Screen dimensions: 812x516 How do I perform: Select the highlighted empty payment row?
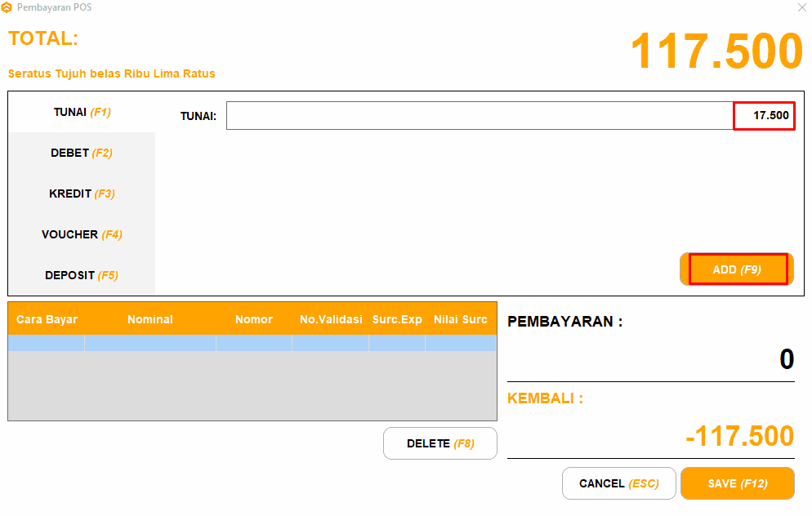coord(252,343)
